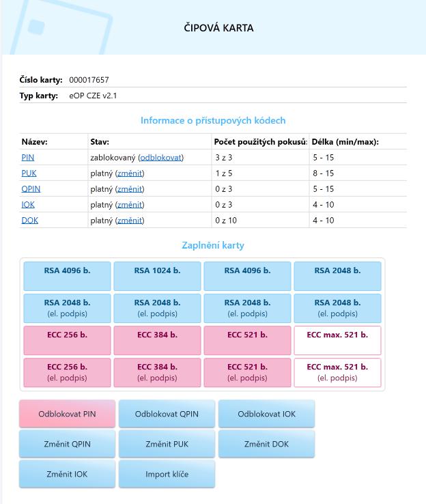Click the odblokovat link in PIN row
This screenshot has height=504, width=426.
point(161,158)
